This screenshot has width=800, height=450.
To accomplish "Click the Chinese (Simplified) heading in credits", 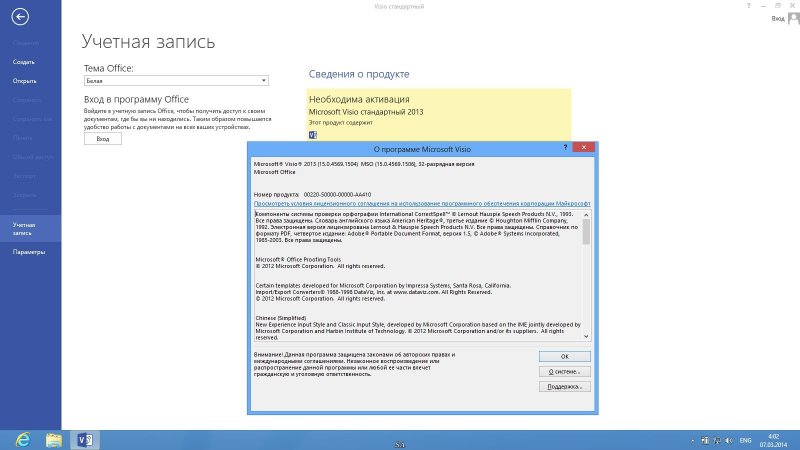I will coord(281,318).
